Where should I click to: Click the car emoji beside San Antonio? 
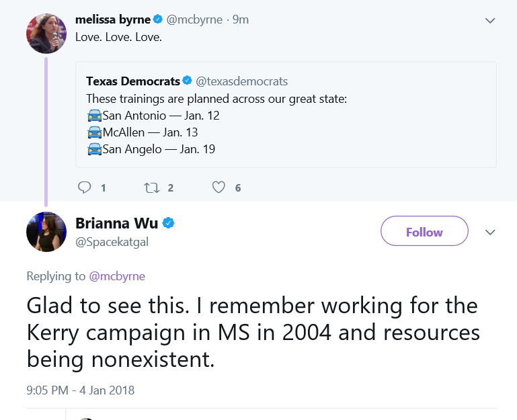click(x=94, y=116)
